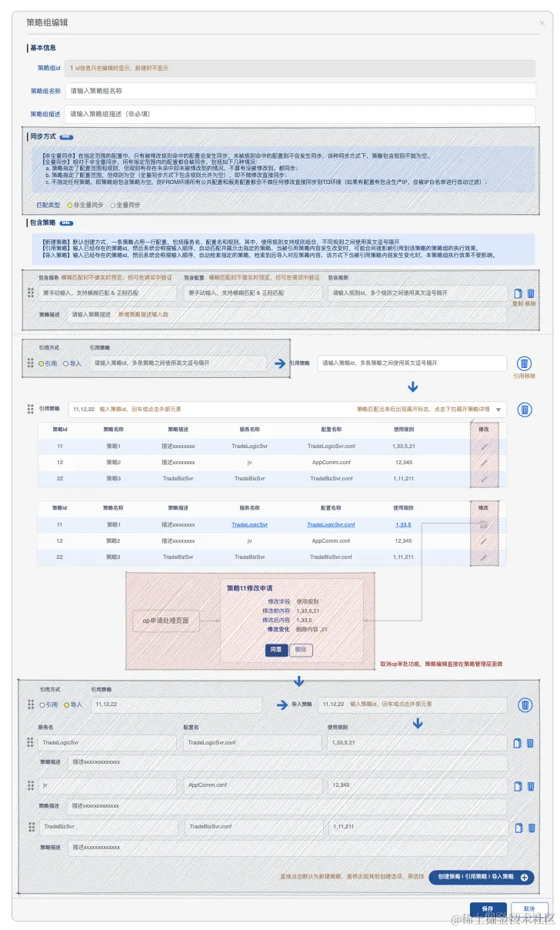Close the 策略组编辑 dialog
Screen dimensions: 560x930
coord(542,24)
